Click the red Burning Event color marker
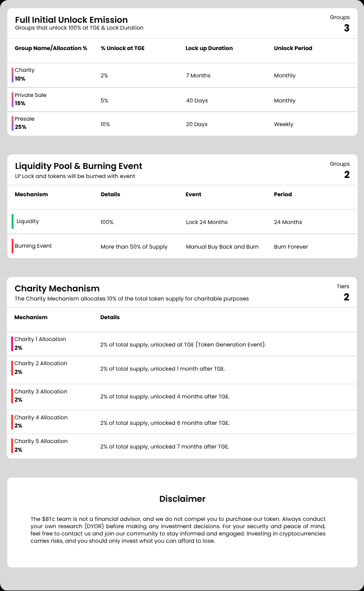Viewport: 364px width, 591px height. tap(13, 246)
